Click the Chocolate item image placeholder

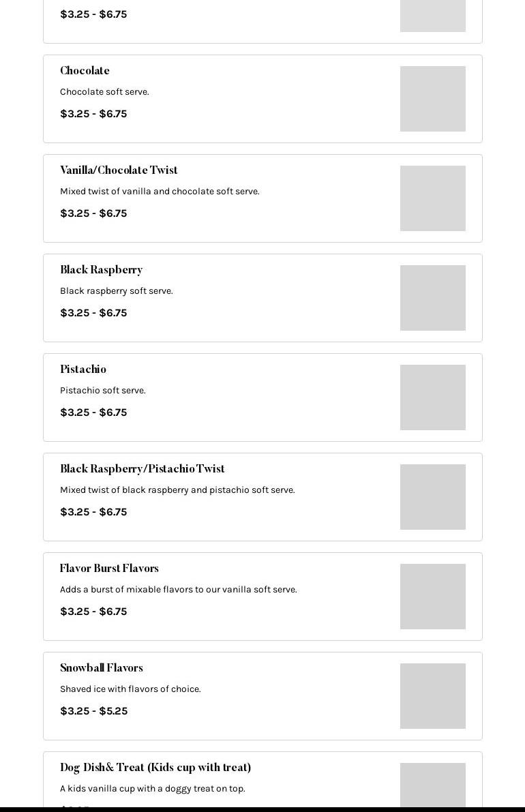click(433, 99)
